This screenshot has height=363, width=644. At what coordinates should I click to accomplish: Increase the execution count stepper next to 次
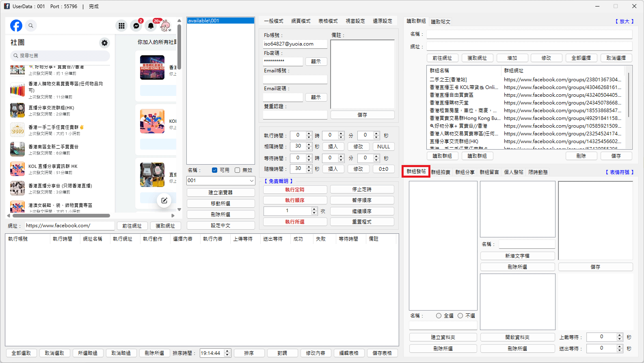(x=314, y=209)
